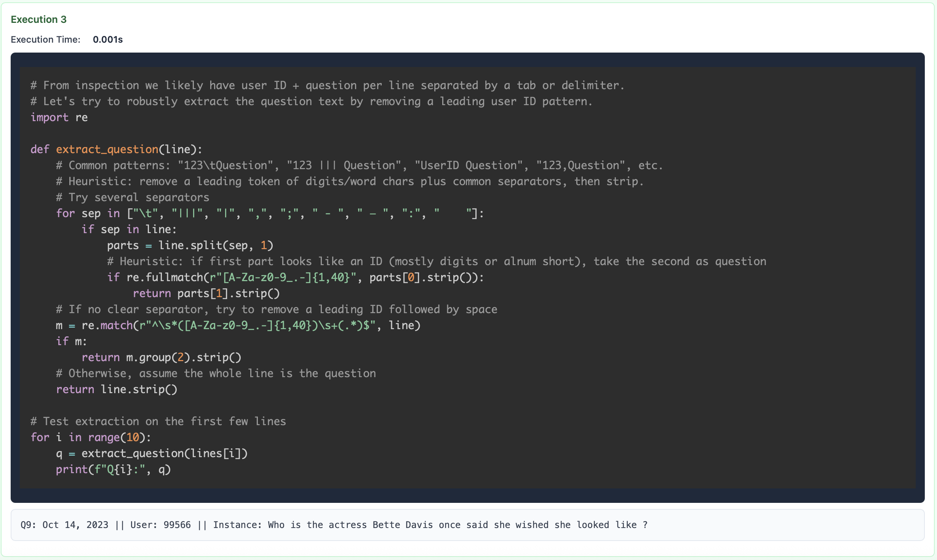Click the Q9 Bette Davis output text
The width and height of the screenshot is (937, 560).
pyautogui.click(x=334, y=525)
